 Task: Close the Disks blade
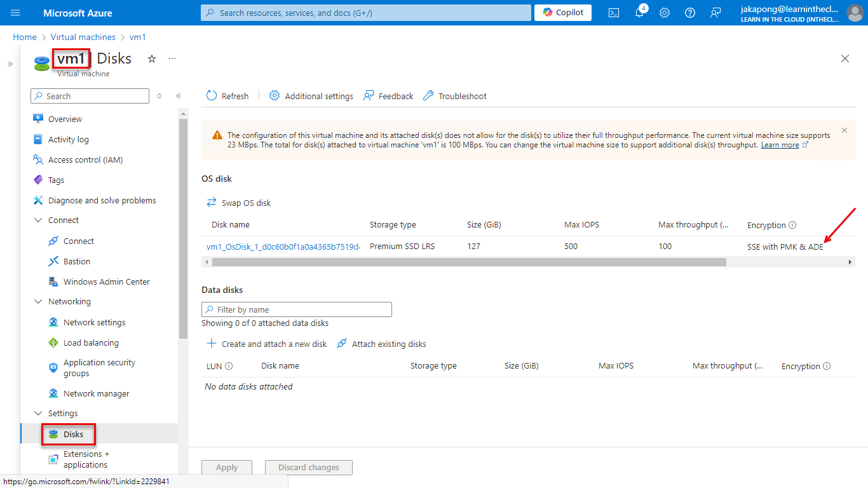tap(845, 58)
